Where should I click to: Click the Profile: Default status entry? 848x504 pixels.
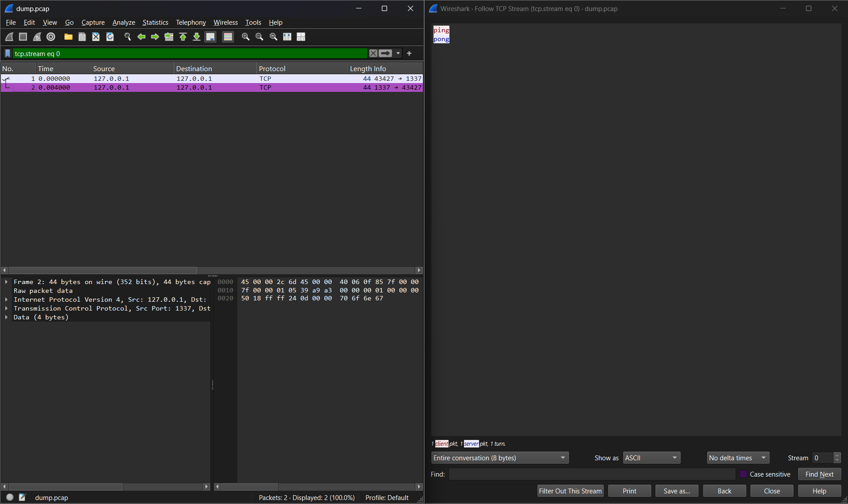(x=387, y=497)
